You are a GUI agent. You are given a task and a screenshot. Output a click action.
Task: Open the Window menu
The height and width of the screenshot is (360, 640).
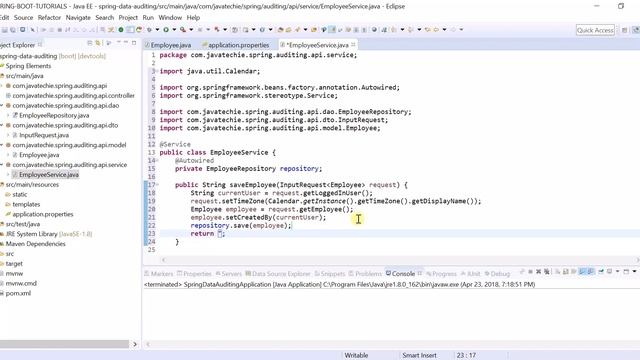170,18
